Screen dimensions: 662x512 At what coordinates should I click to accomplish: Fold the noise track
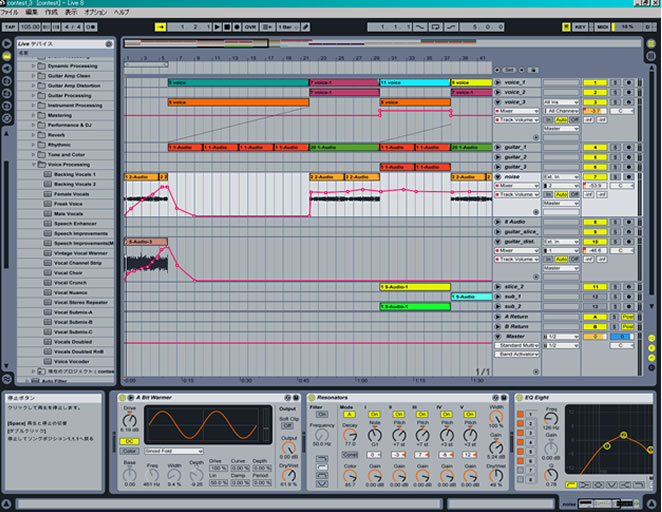[x=498, y=177]
